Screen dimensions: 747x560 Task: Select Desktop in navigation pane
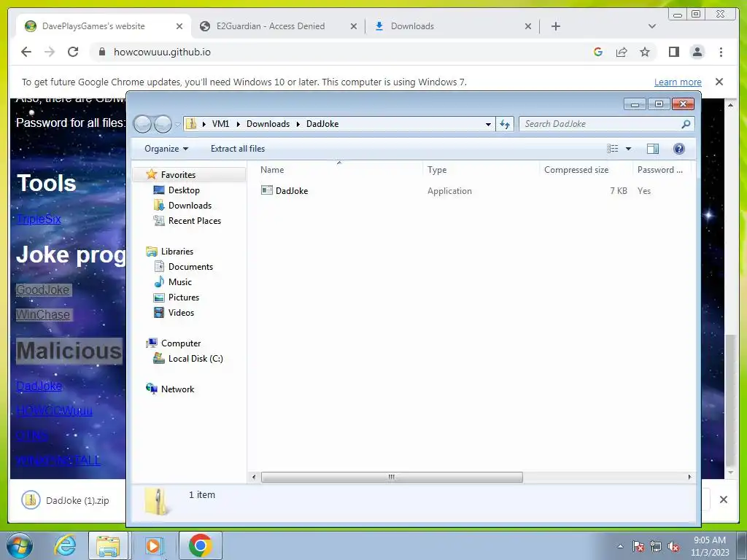pyautogui.click(x=183, y=190)
